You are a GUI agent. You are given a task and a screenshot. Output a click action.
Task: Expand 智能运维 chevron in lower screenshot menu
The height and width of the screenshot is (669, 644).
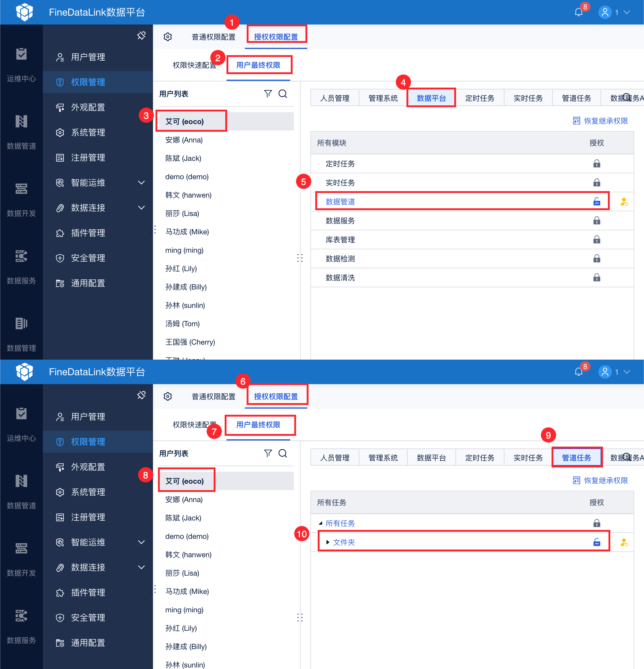tap(141, 542)
